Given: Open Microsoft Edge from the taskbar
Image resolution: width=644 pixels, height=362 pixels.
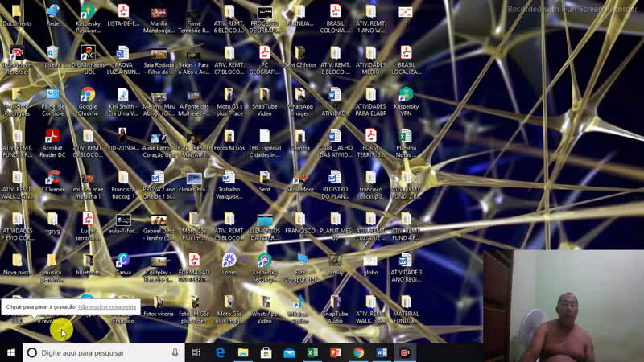Looking at the screenshot, I should (x=220, y=352).
